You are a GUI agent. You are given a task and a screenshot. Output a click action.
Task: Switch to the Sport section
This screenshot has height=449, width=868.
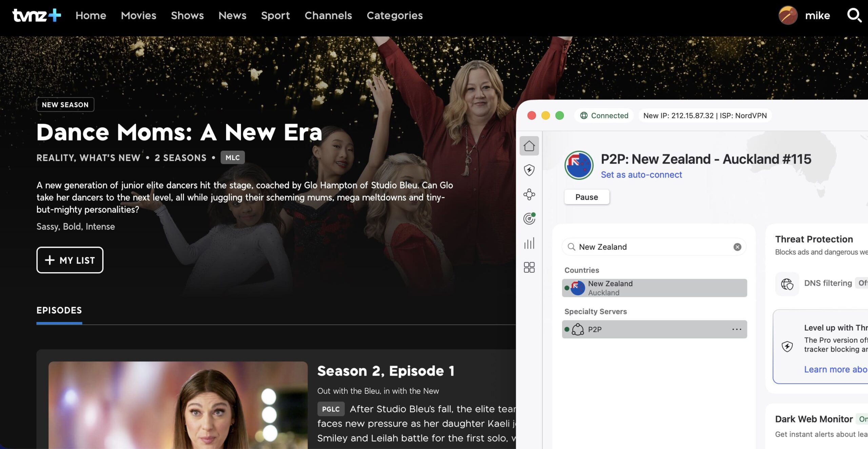tap(275, 15)
